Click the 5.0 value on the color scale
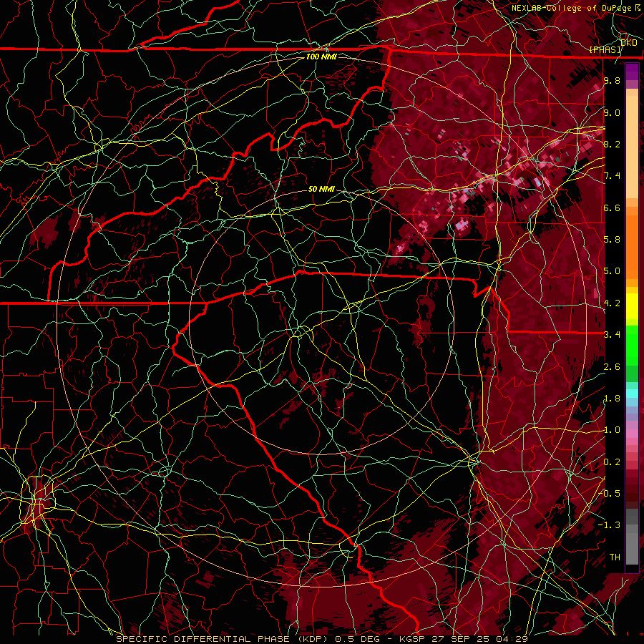This screenshot has width=644, height=644. tap(612, 271)
